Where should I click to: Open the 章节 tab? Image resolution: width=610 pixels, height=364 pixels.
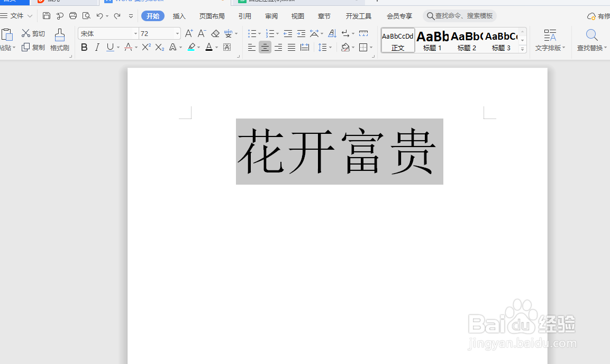(324, 16)
